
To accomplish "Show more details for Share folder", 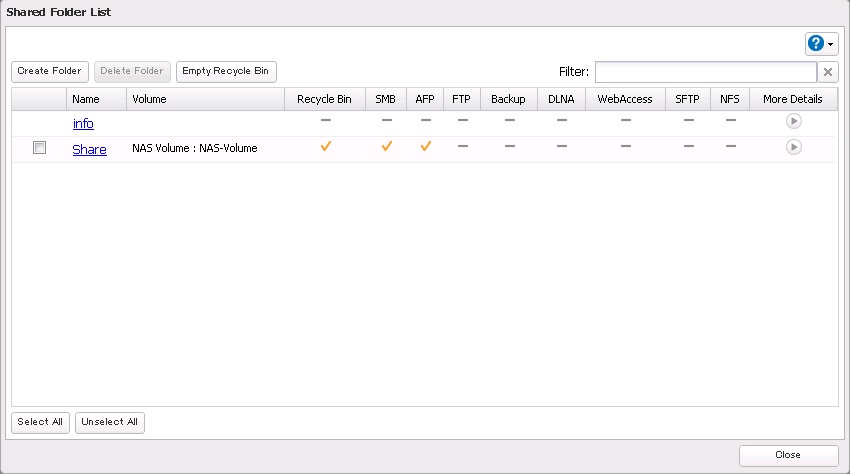I will (793, 148).
